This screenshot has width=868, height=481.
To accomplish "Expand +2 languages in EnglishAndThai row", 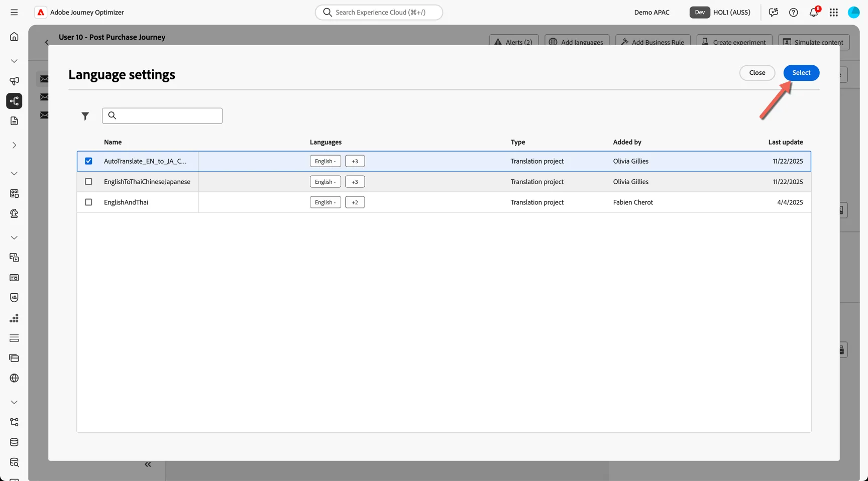I will (355, 202).
